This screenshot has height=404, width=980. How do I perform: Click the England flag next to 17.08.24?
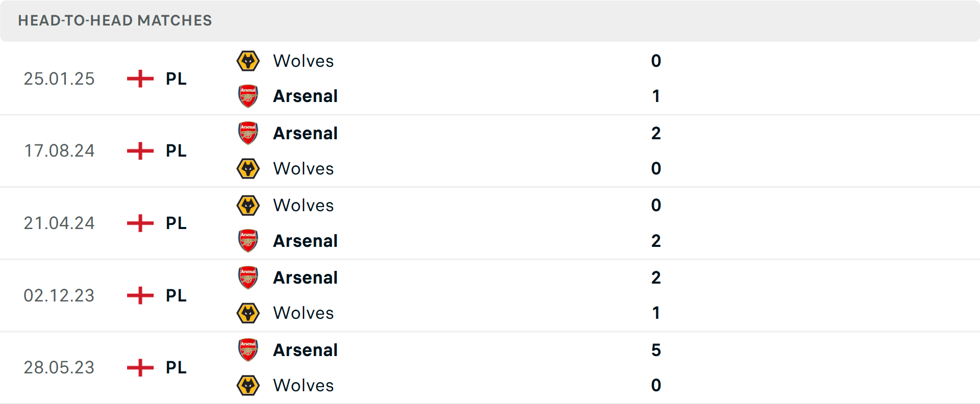[139, 151]
